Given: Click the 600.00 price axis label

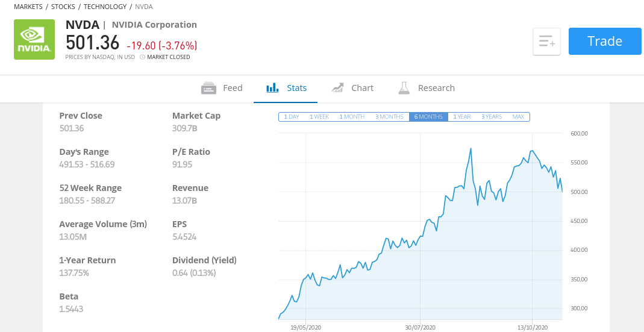Looking at the screenshot, I should [x=579, y=134].
